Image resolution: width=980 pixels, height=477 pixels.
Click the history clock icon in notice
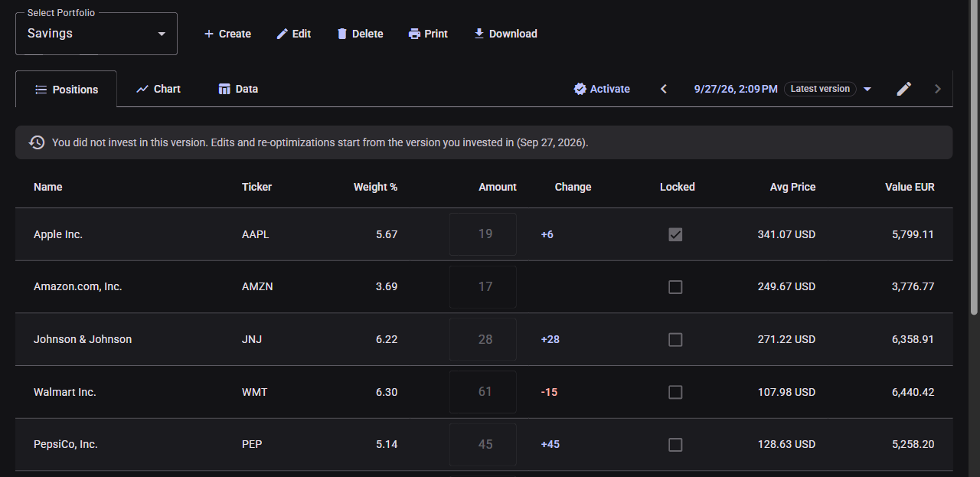coord(37,142)
